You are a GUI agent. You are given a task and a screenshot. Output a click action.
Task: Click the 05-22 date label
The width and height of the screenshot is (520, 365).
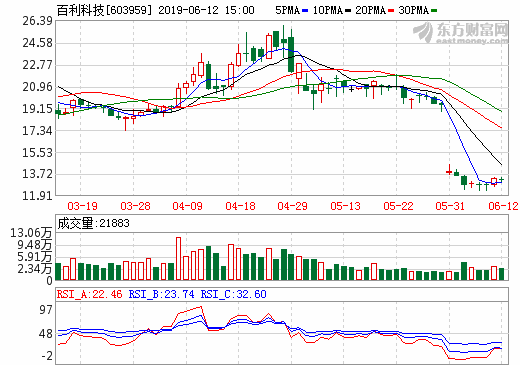[x=398, y=206]
